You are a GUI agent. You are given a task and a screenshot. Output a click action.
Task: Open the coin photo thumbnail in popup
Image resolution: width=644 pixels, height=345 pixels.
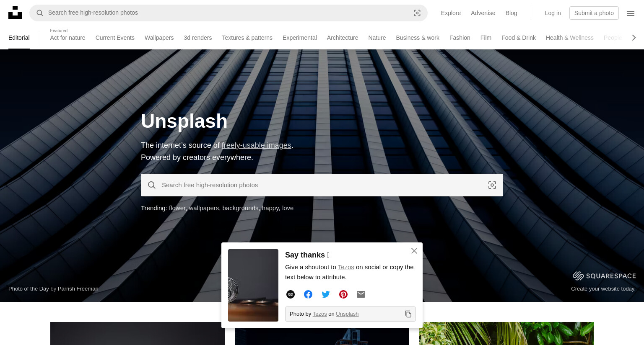click(253, 285)
